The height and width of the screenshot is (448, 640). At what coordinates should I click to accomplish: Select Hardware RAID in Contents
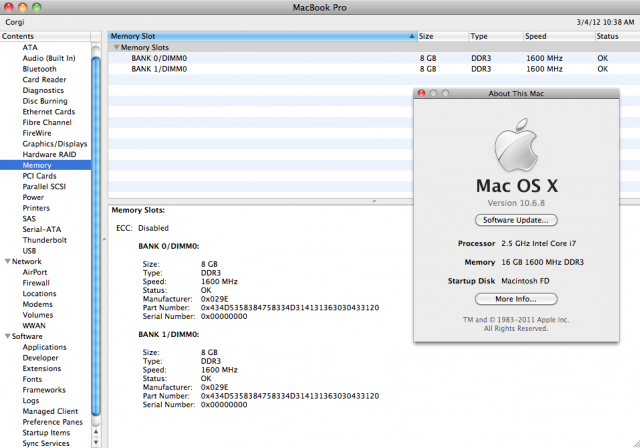(49, 154)
